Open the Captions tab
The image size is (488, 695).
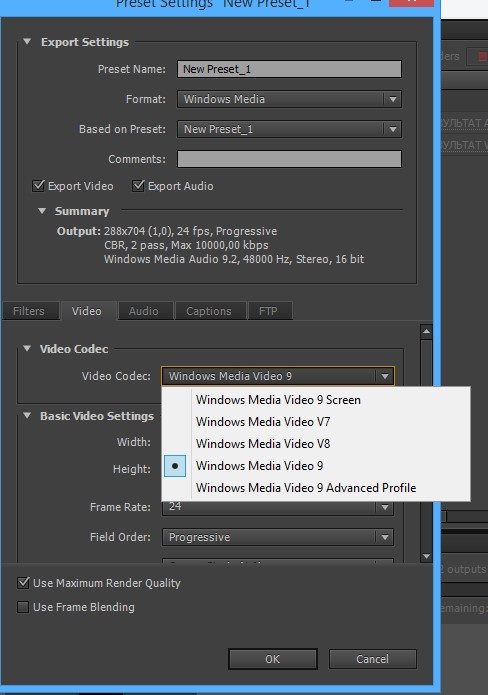pos(209,311)
